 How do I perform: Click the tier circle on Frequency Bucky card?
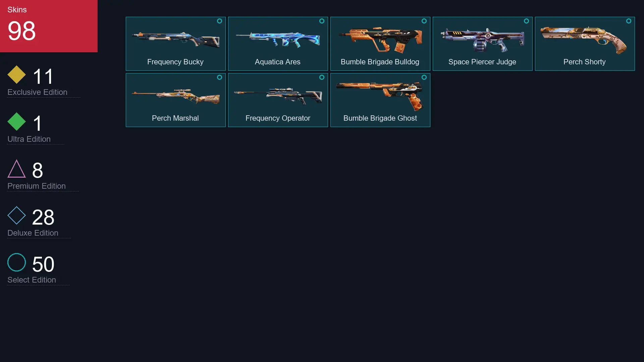[x=219, y=21]
